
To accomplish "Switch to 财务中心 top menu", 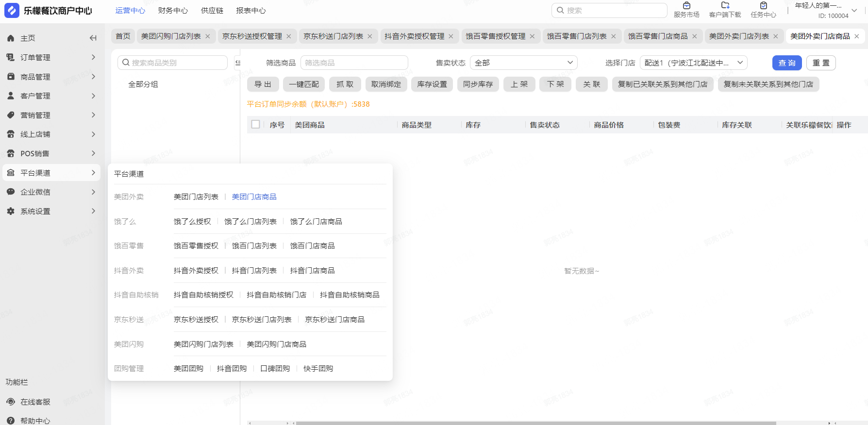I will pyautogui.click(x=173, y=10).
